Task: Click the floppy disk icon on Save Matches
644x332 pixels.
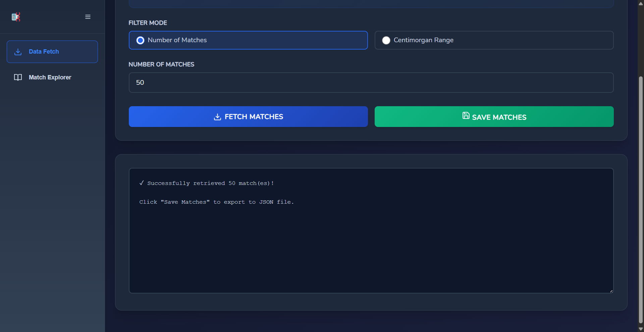Action: [466, 116]
